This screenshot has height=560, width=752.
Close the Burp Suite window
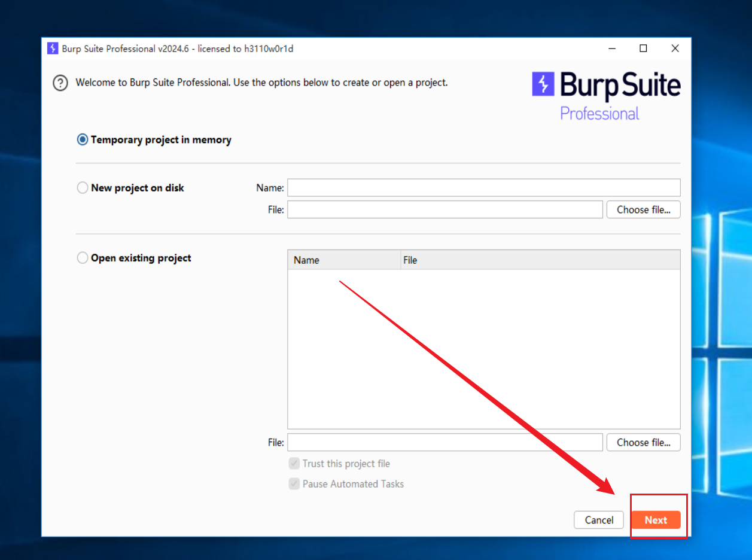click(x=675, y=48)
